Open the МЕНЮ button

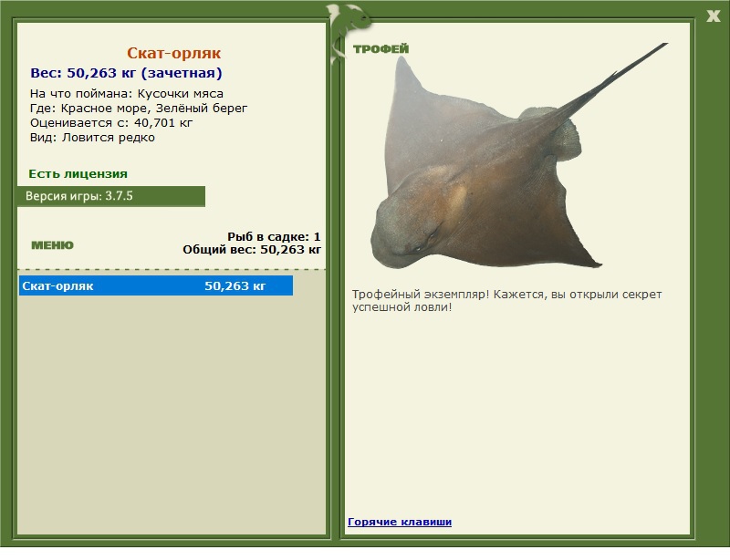52,245
